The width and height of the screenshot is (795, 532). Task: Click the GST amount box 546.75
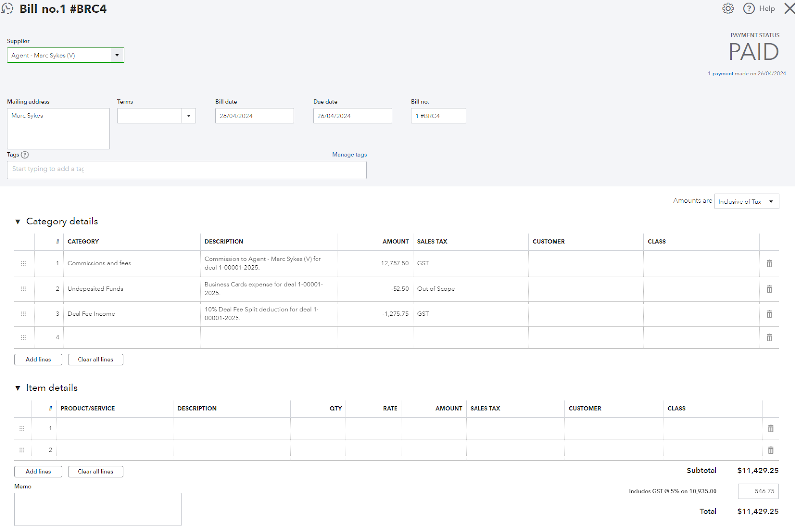click(758, 491)
